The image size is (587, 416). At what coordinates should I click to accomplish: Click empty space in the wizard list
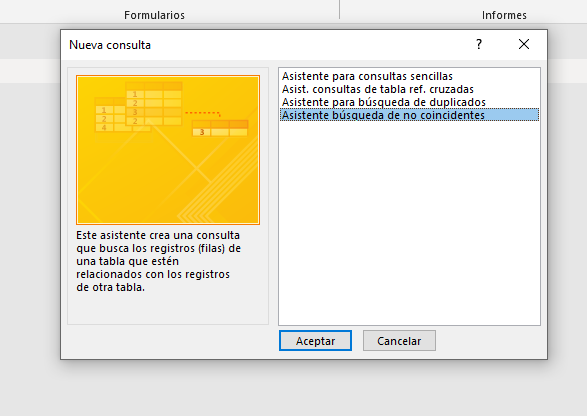pos(409,225)
